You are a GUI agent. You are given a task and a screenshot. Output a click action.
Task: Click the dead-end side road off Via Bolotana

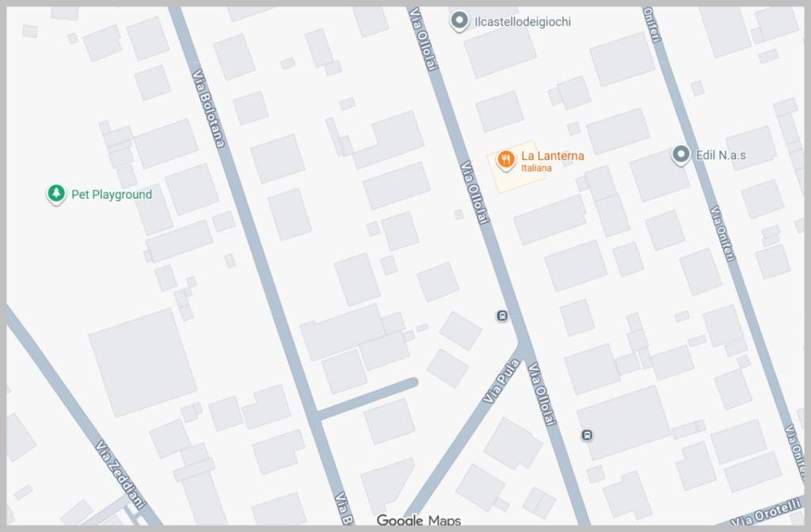click(x=367, y=399)
